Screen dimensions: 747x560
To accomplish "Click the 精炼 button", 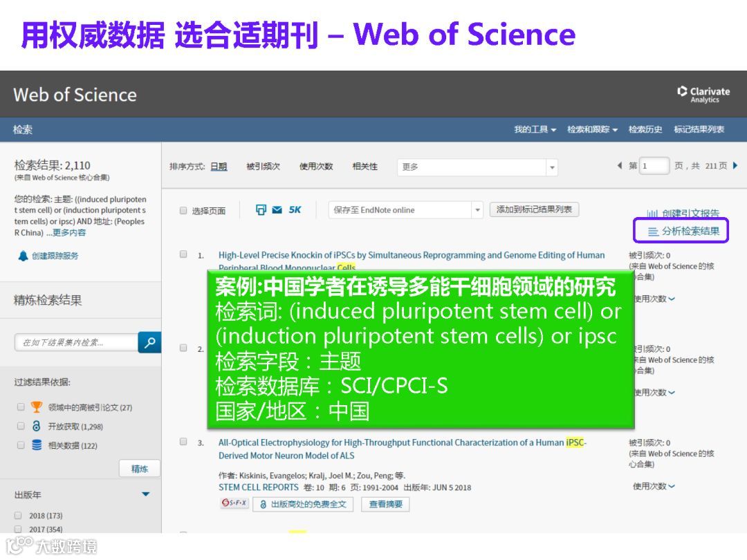I will click(140, 469).
